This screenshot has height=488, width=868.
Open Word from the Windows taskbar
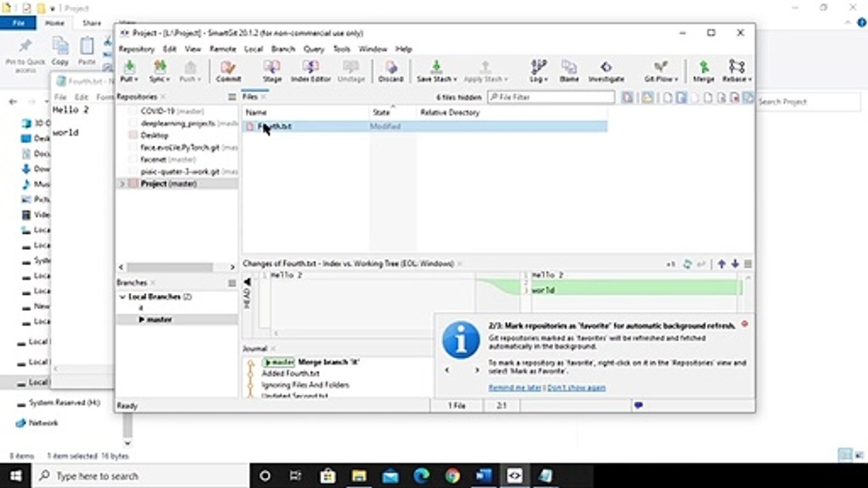tap(484, 476)
